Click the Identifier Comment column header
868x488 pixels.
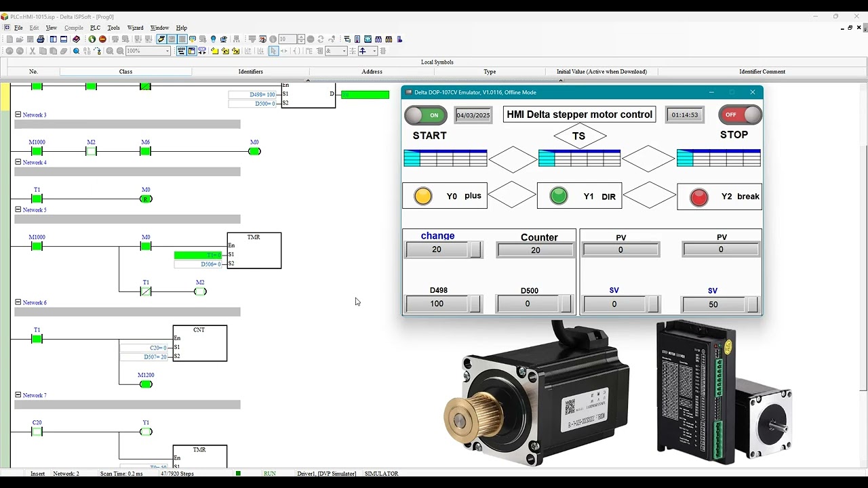click(762, 71)
